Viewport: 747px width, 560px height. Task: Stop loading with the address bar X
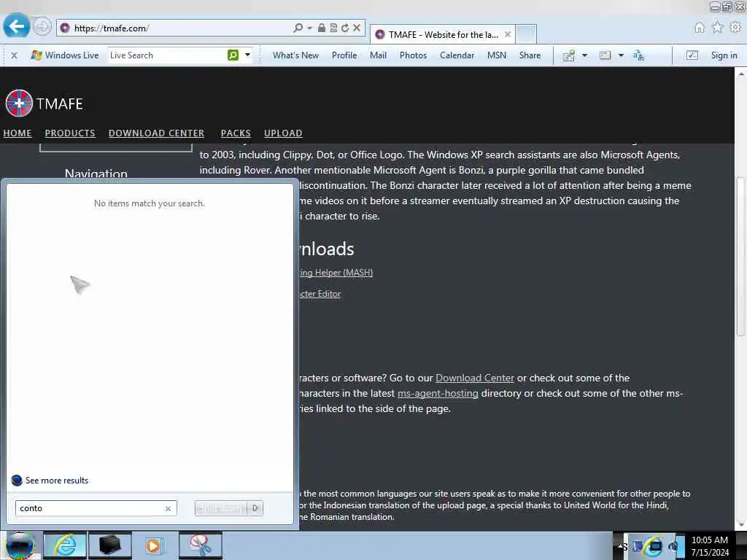click(x=356, y=28)
